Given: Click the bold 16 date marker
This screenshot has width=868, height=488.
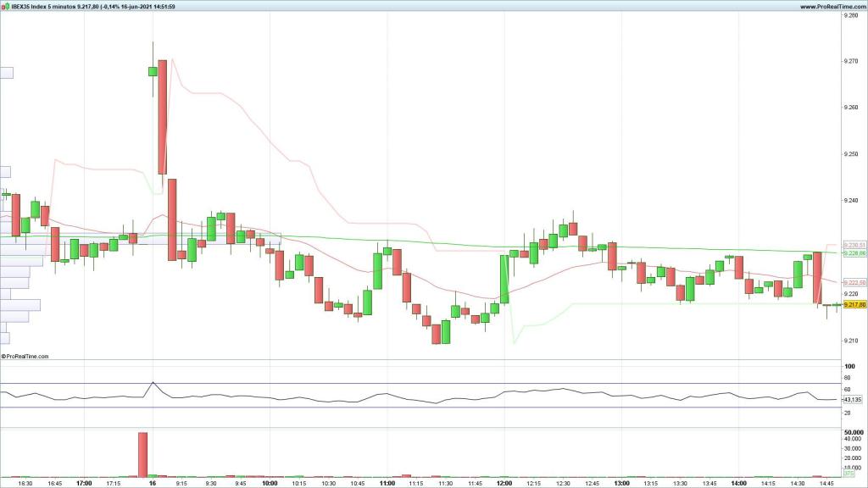Looking at the screenshot, I should (x=153, y=483).
